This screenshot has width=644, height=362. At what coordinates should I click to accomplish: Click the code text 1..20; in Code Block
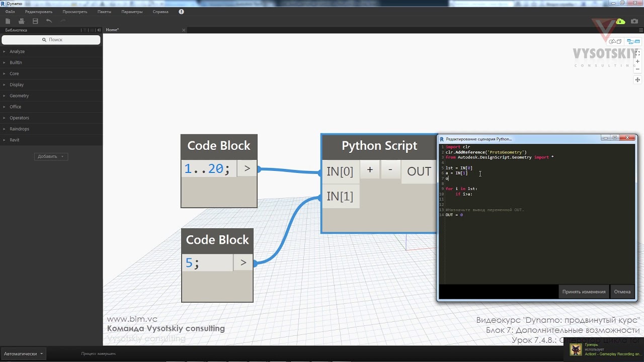tap(207, 169)
